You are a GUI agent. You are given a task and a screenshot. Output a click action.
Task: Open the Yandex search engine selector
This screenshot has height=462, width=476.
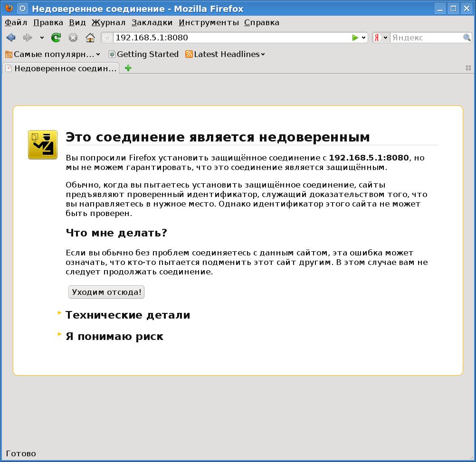coord(381,38)
